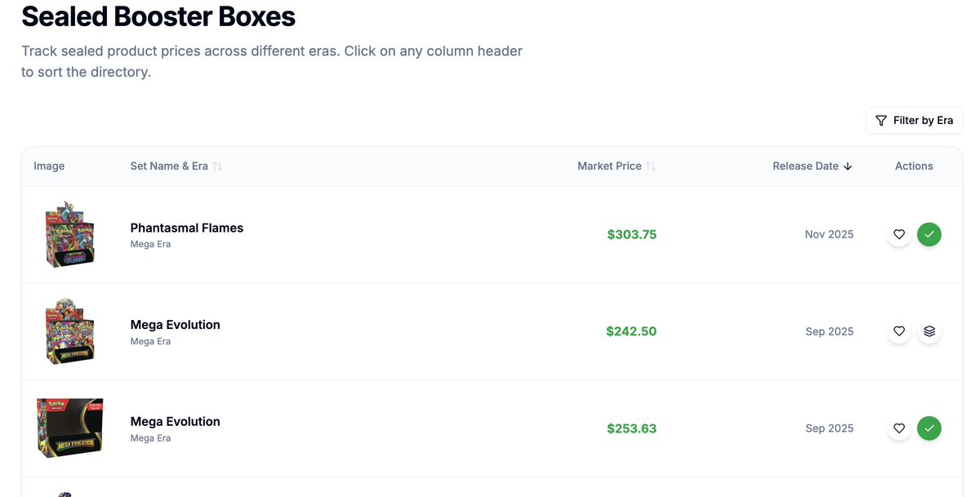Screen dimensions: 980x497
Task: Click stack icon on Mega Evolution $242.50 row
Action: [929, 331]
